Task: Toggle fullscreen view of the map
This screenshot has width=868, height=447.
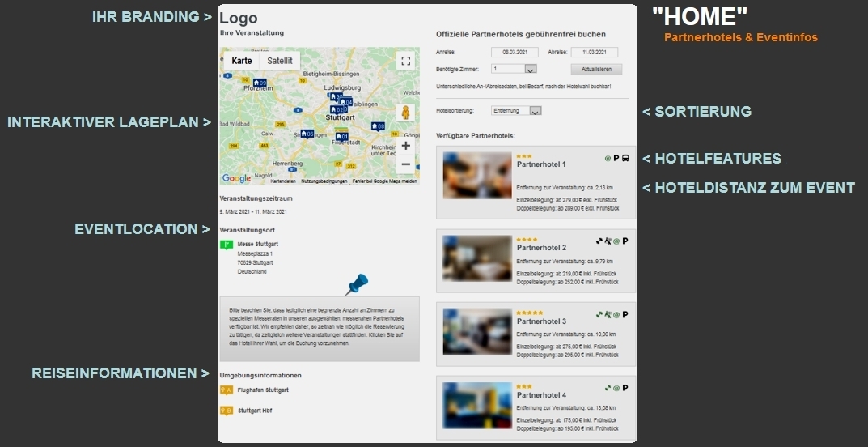Action: click(406, 61)
